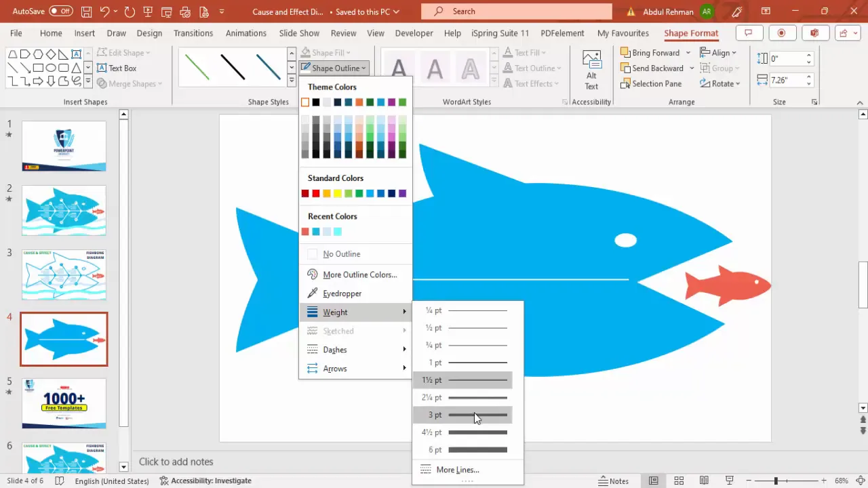Open the Shape Fill dropdown

coord(328,52)
